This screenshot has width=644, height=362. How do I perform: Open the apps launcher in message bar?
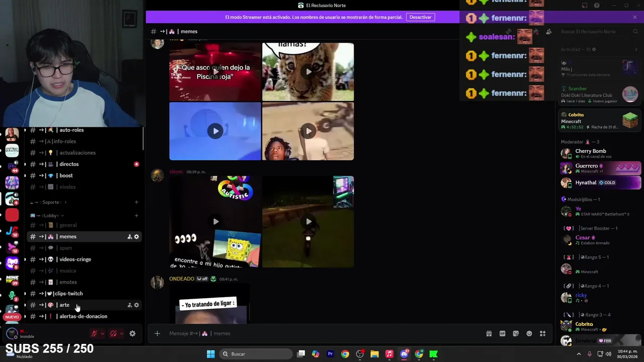[543, 333]
